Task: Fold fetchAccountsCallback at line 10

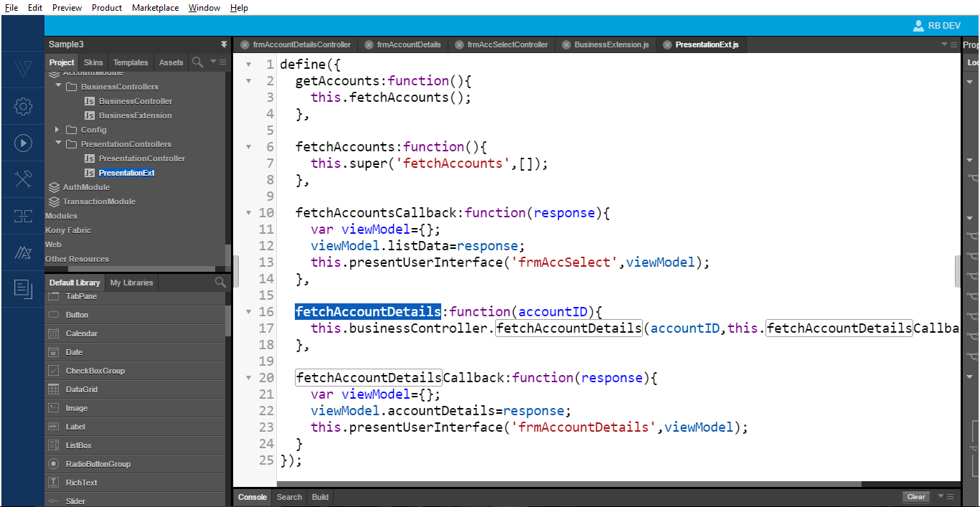Action: point(249,213)
